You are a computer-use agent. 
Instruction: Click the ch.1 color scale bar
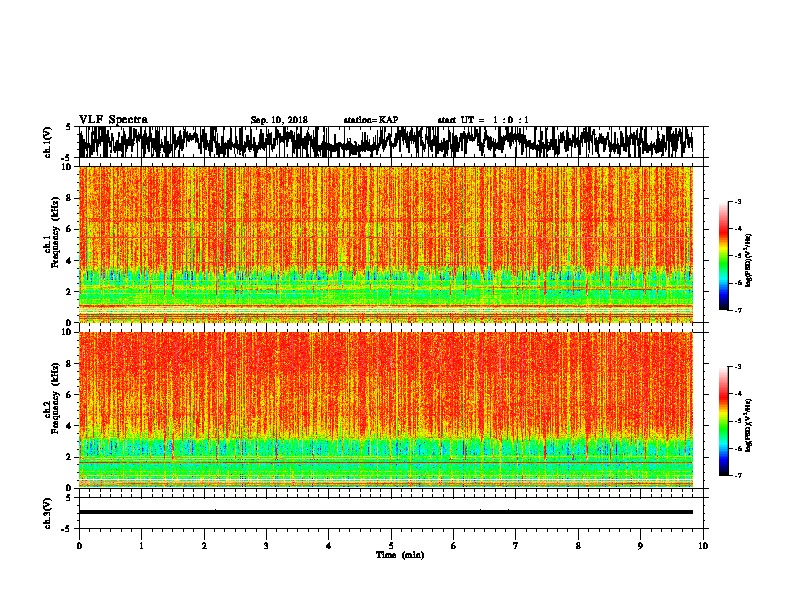pos(724,256)
